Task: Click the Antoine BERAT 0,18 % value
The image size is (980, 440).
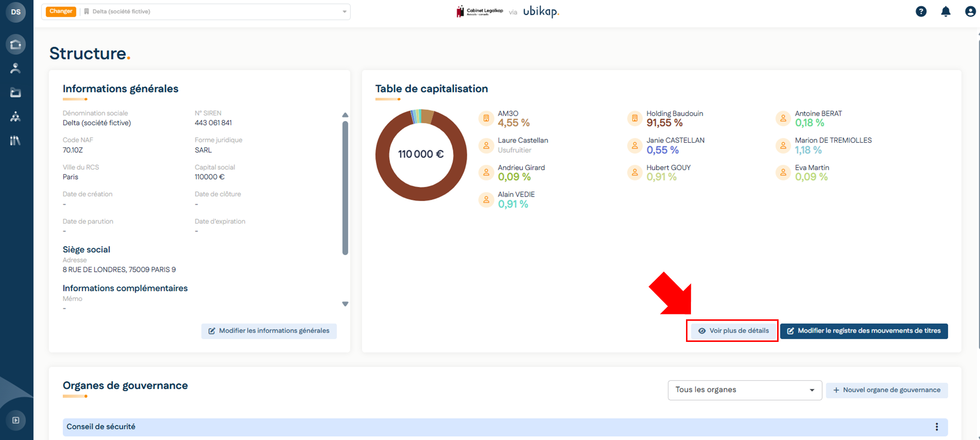Action: [809, 123]
